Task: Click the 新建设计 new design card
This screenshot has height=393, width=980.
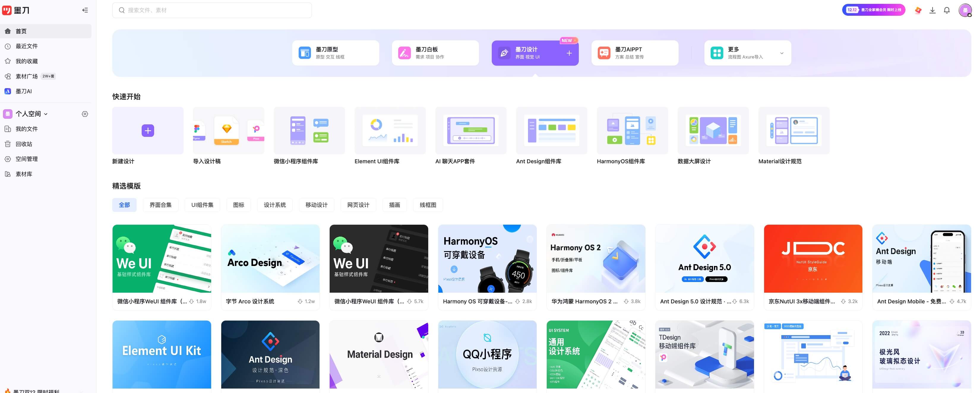Action: [148, 130]
